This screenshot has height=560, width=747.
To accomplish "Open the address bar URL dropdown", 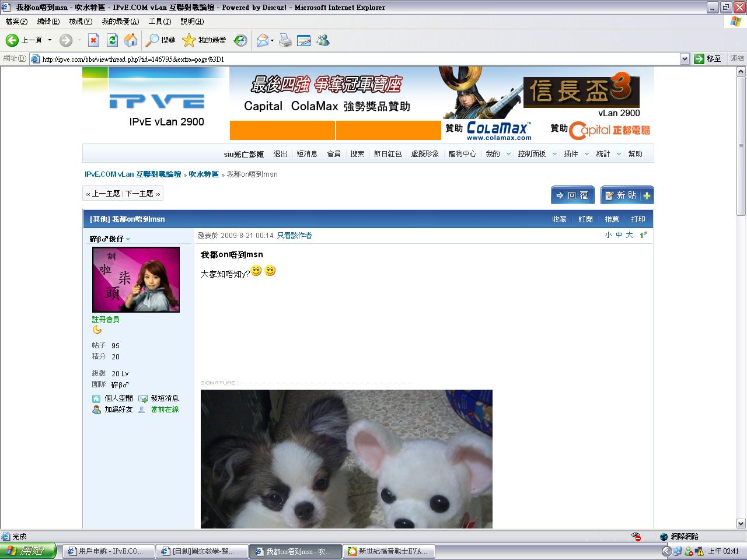I will pos(685,59).
